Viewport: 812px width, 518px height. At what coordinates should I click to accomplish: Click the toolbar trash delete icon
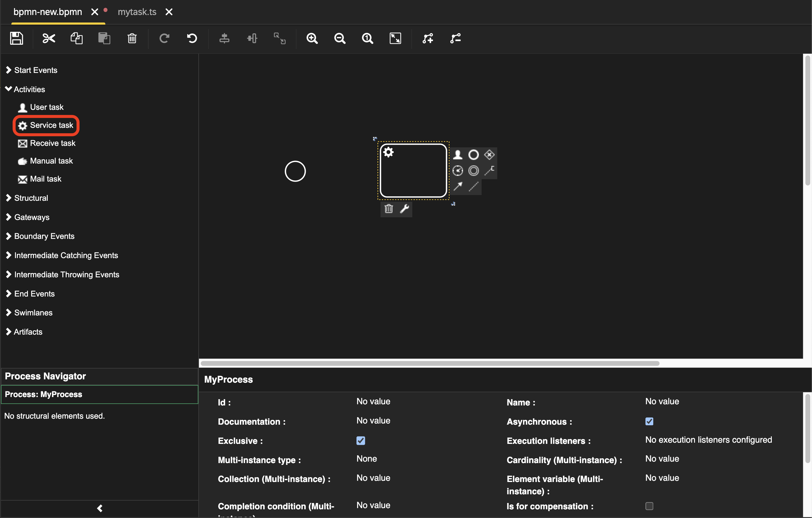132,38
